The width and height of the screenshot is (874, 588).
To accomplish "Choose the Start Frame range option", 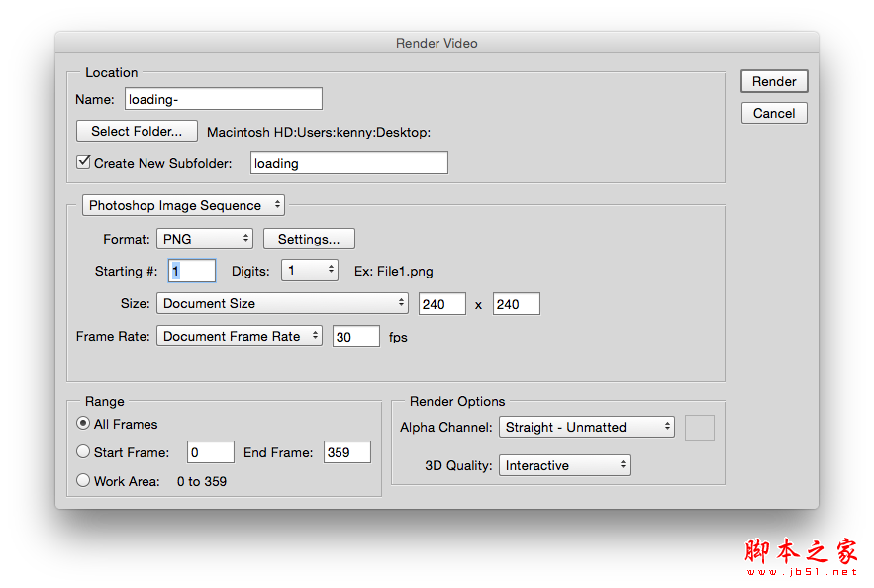I will (83, 452).
